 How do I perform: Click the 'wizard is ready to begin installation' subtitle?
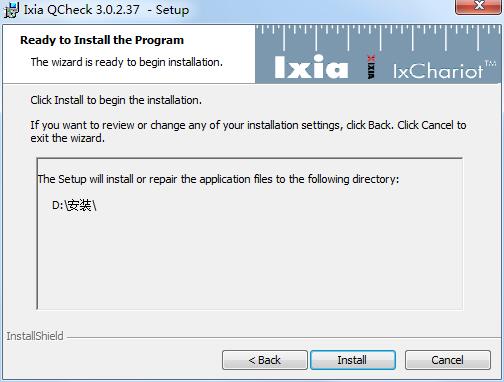(127, 62)
